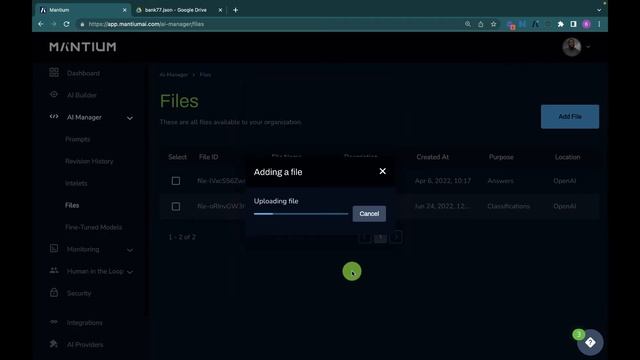Screen dimensions: 640x360
Task: Click the Add File button
Action: coord(570,117)
